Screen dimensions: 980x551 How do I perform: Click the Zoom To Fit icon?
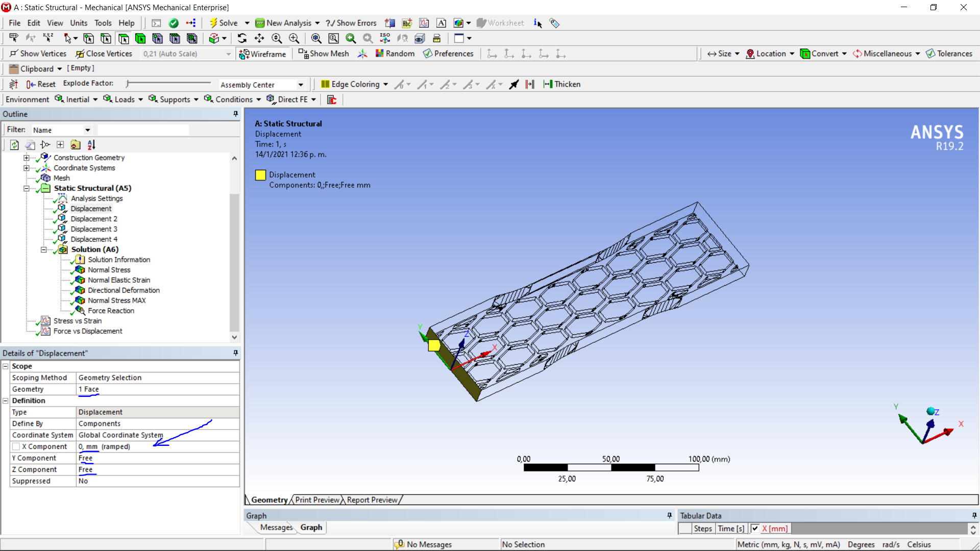pyautogui.click(x=316, y=38)
